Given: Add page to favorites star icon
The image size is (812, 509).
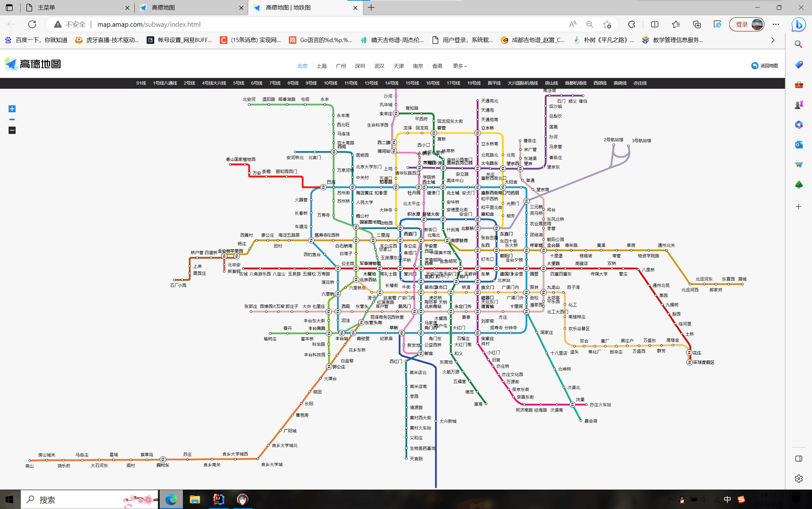Looking at the screenshot, I should 607,24.
